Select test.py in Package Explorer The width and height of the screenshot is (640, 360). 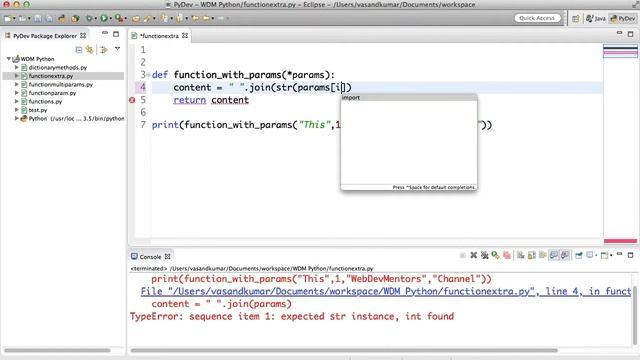[38, 110]
